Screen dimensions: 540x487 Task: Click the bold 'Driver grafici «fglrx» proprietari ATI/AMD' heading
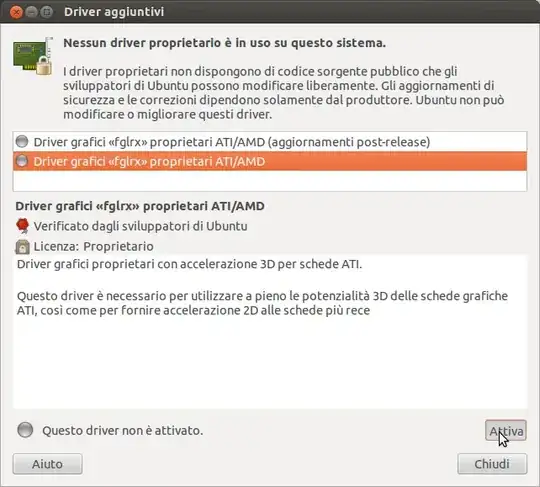point(140,206)
